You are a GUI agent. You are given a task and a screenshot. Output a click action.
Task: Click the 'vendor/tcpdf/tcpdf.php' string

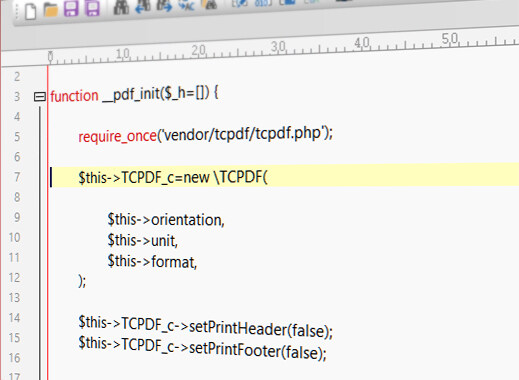coord(242,133)
